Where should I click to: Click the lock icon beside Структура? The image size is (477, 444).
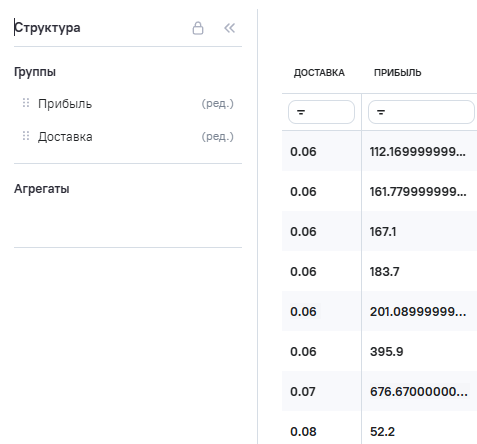click(x=198, y=28)
